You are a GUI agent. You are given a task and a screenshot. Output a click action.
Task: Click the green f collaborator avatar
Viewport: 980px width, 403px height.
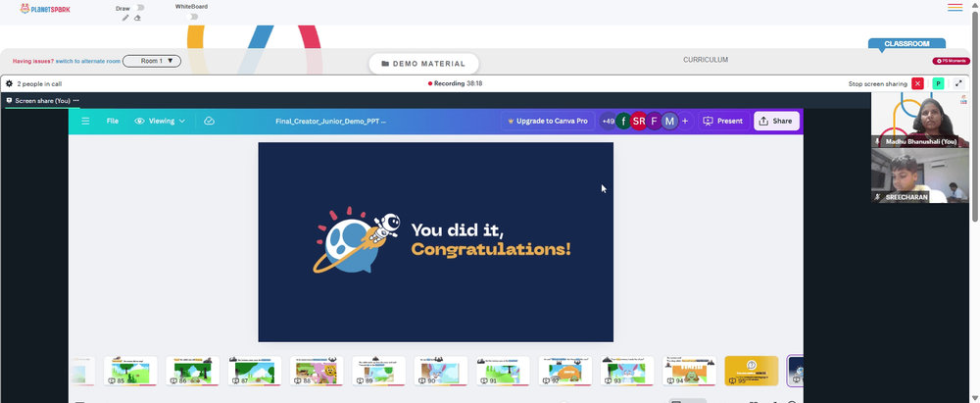click(623, 121)
